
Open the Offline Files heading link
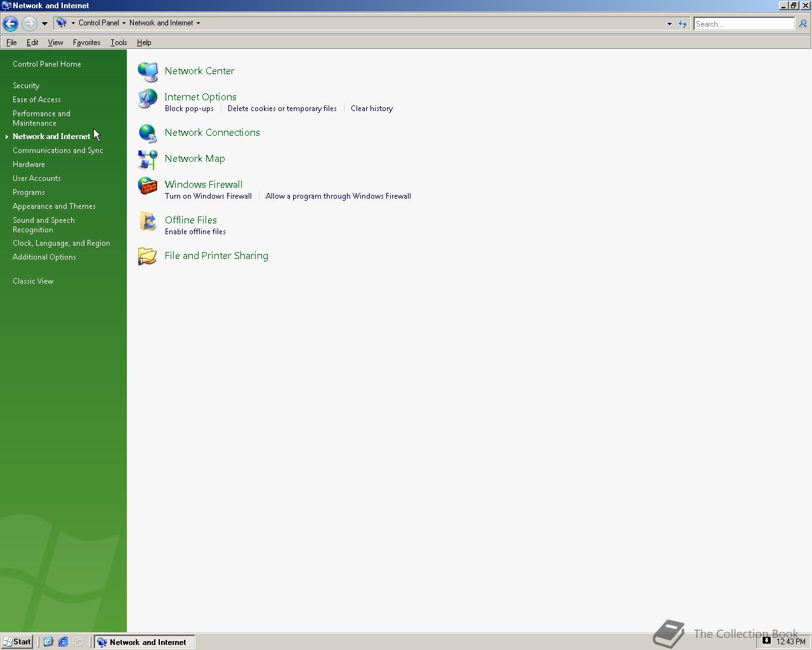click(x=191, y=220)
